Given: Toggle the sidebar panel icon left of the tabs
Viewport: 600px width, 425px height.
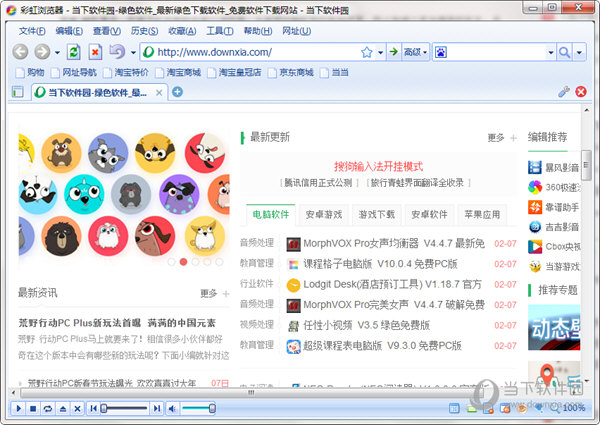Looking at the screenshot, I should coord(18,92).
